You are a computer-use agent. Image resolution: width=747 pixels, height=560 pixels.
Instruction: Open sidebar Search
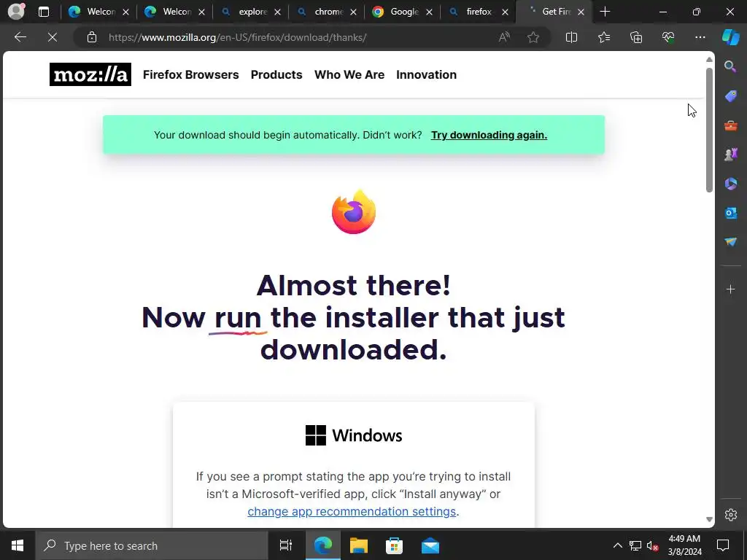[x=730, y=66]
